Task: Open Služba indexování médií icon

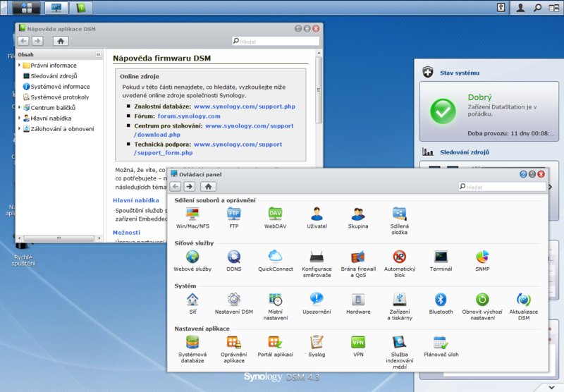Action: click(x=399, y=352)
